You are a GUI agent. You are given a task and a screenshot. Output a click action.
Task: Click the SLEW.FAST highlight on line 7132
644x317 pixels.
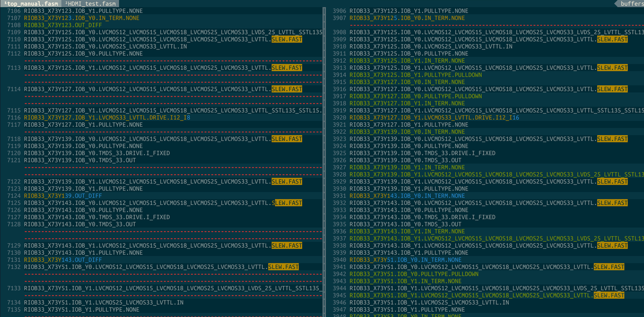click(x=285, y=267)
